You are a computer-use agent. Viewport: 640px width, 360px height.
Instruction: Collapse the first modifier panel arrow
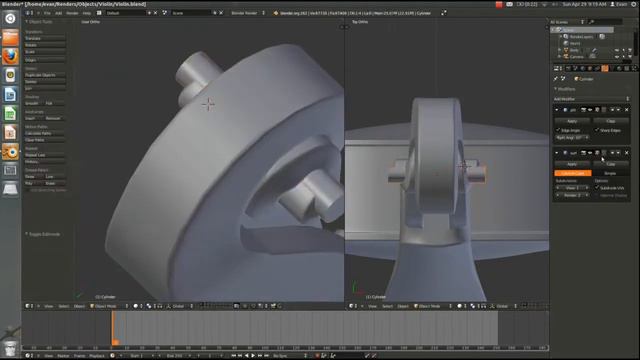coord(557,110)
